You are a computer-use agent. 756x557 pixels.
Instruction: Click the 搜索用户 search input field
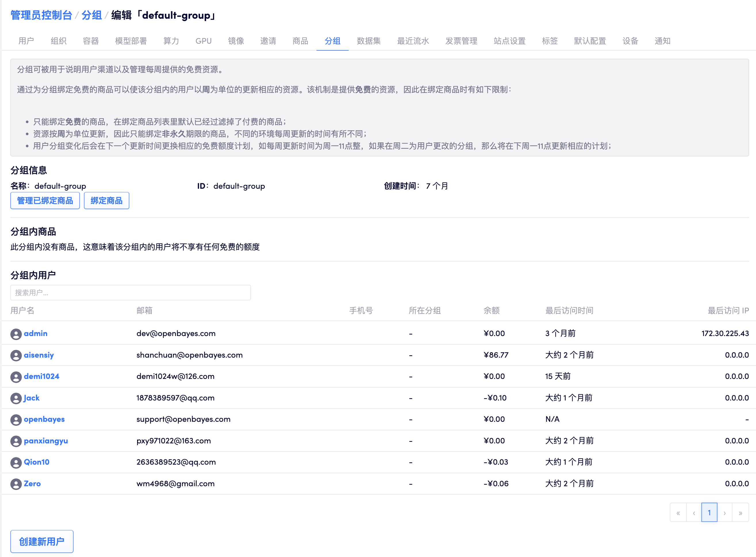point(131,293)
